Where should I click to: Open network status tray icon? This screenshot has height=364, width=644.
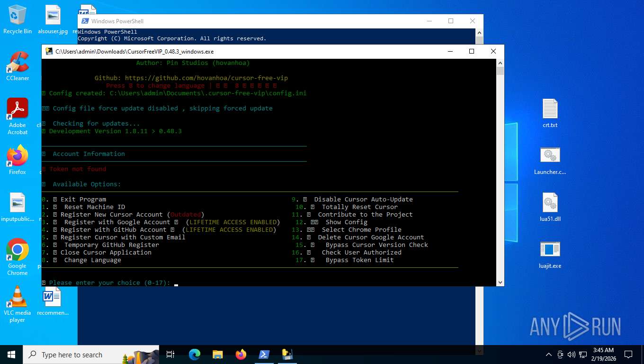click(583, 355)
